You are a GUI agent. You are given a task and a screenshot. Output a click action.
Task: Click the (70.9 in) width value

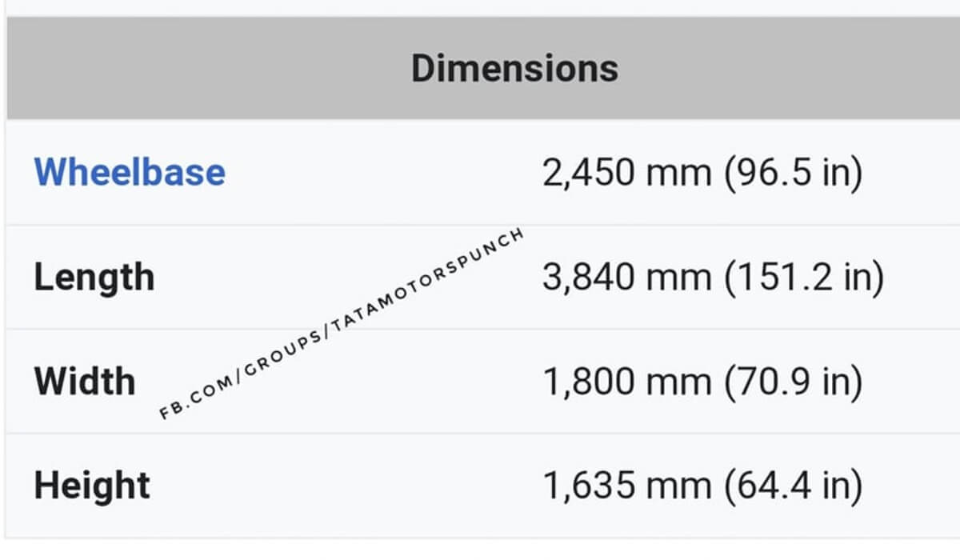[793, 382]
